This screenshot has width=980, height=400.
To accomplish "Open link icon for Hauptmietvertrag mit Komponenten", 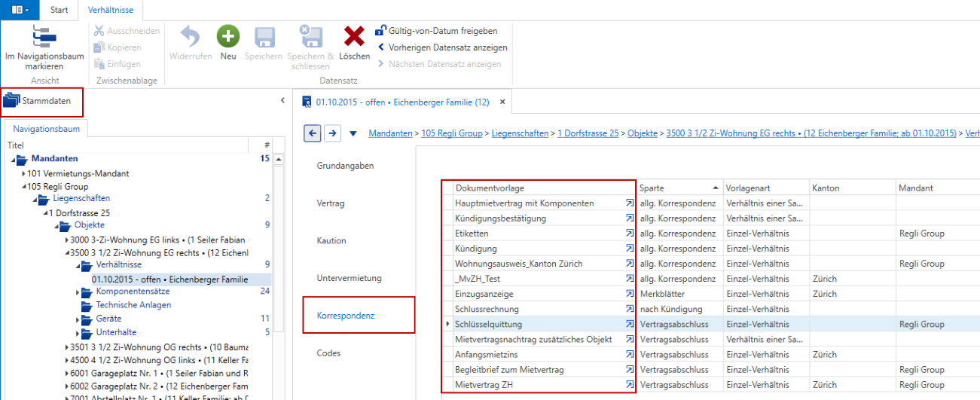I will tap(629, 203).
